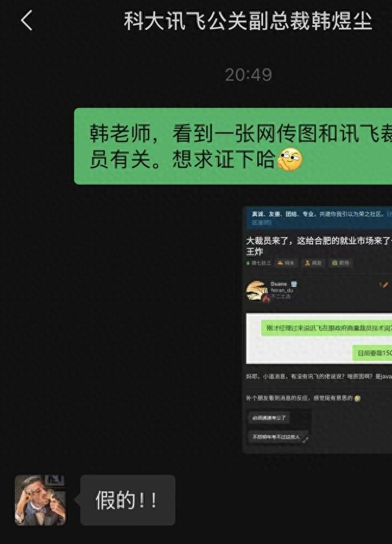Open chat title 科大讯飞公关副总裁韩煜尘

tap(248, 21)
